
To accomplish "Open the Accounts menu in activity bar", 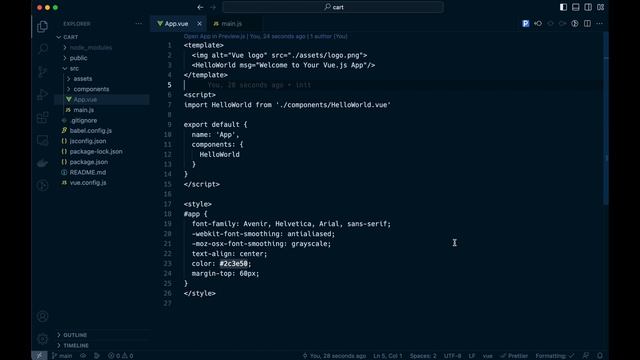I will tap(42, 316).
